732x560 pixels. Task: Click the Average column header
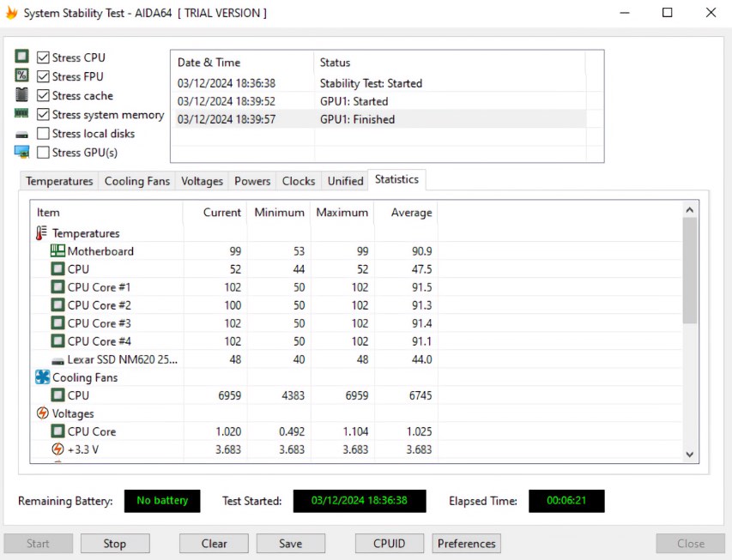pos(406,213)
